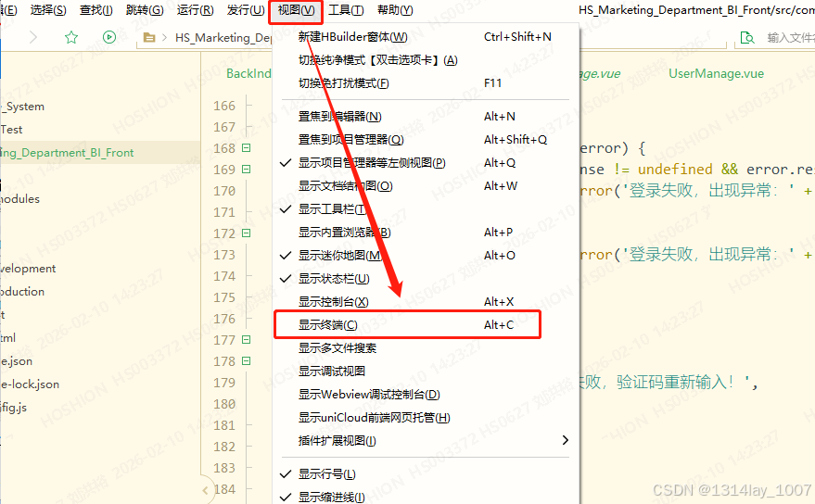The width and height of the screenshot is (815, 504).
Task: Toggle the 显示行号 option
Action: [x=326, y=474]
